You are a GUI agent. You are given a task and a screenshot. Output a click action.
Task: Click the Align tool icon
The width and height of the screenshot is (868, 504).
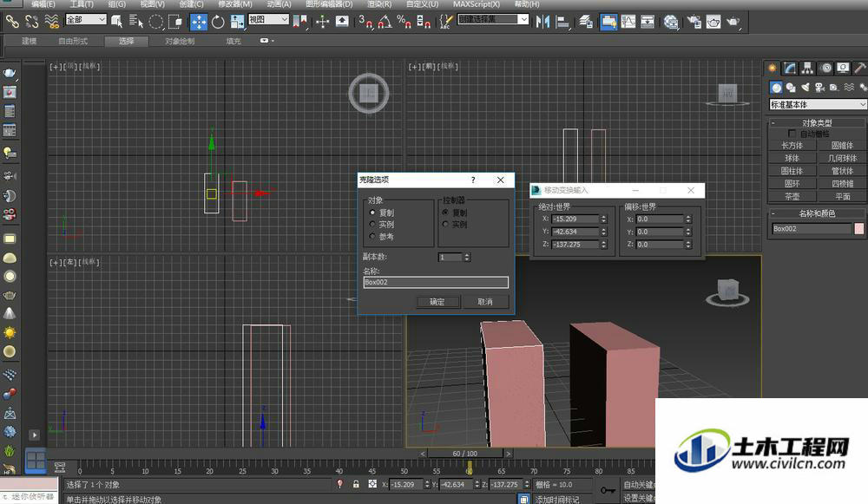pyautogui.click(x=562, y=22)
